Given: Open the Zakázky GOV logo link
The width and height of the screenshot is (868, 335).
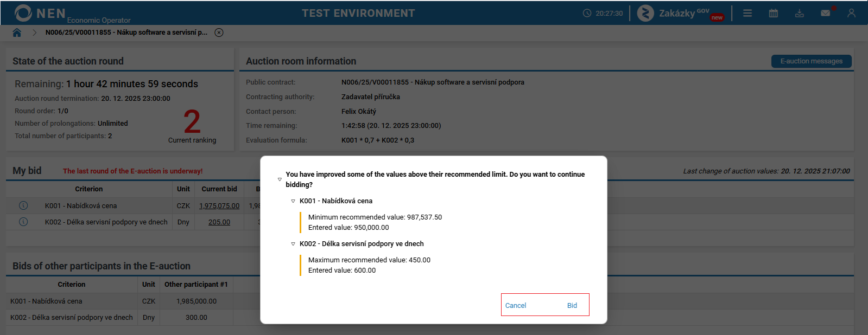Looking at the screenshot, I should [681, 13].
